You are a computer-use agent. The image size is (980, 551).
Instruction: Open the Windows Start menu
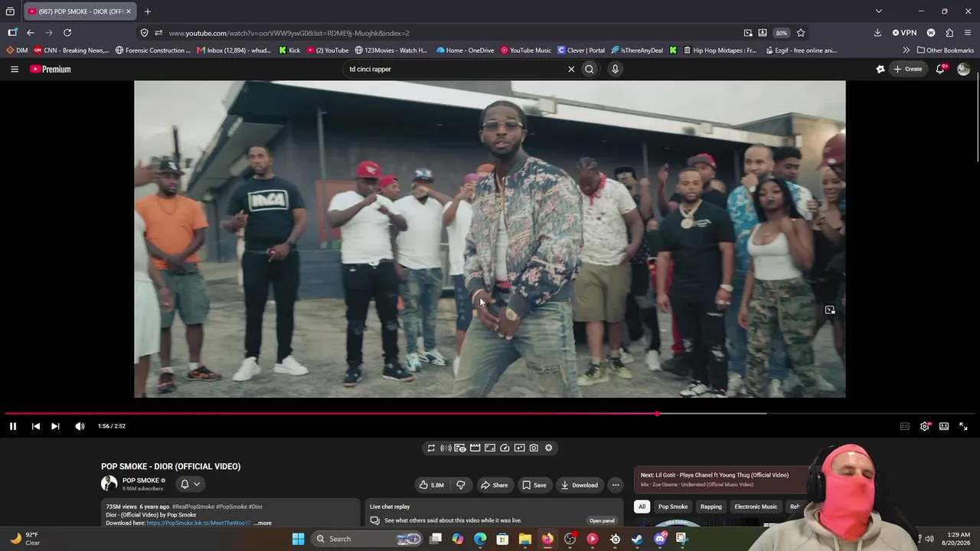point(298,539)
